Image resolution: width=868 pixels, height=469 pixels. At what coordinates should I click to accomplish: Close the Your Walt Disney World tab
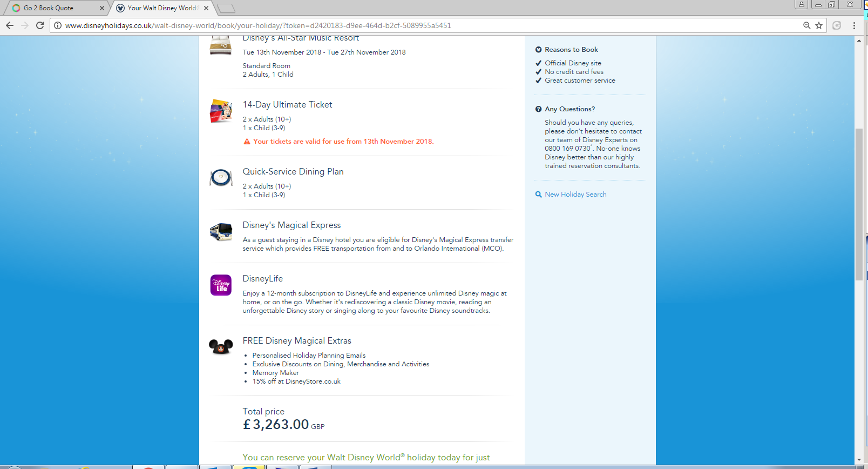point(206,8)
